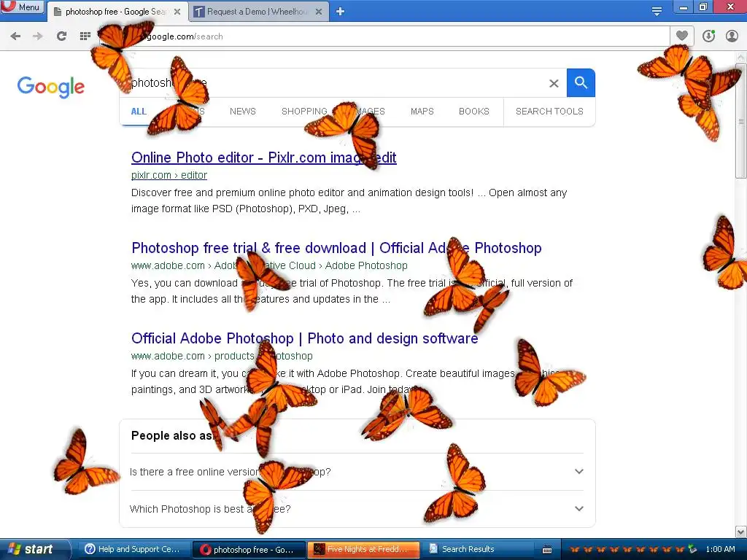Close the Request a Demo tab
The image size is (747, 560).
point(319,12)
